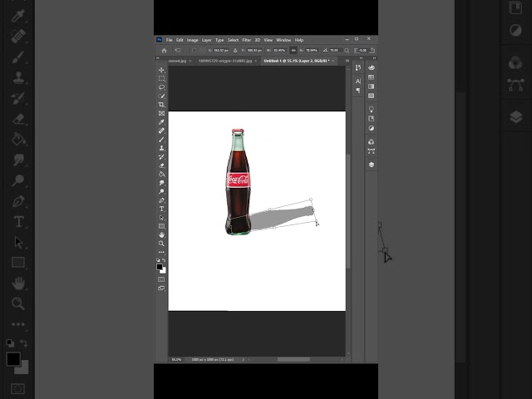
Task: Toggle Quick Mask mode
Action: [161, 279]
